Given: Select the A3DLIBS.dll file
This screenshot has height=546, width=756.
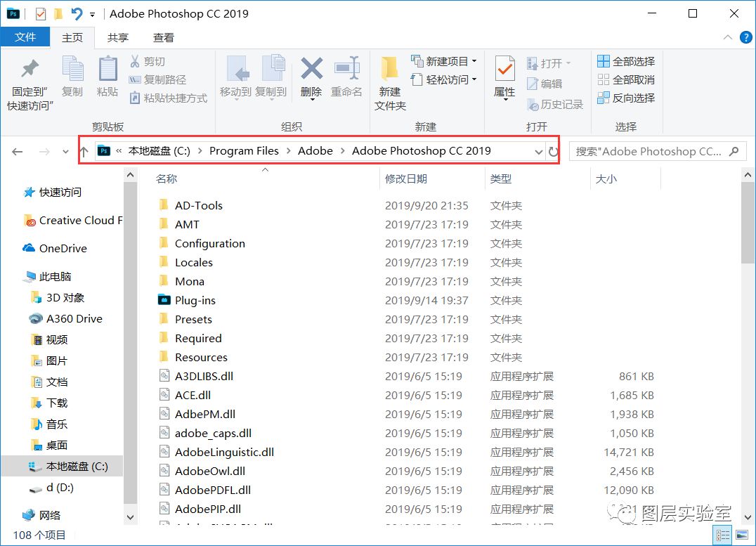Looking at the screenshot, I should tap(204, 376).
